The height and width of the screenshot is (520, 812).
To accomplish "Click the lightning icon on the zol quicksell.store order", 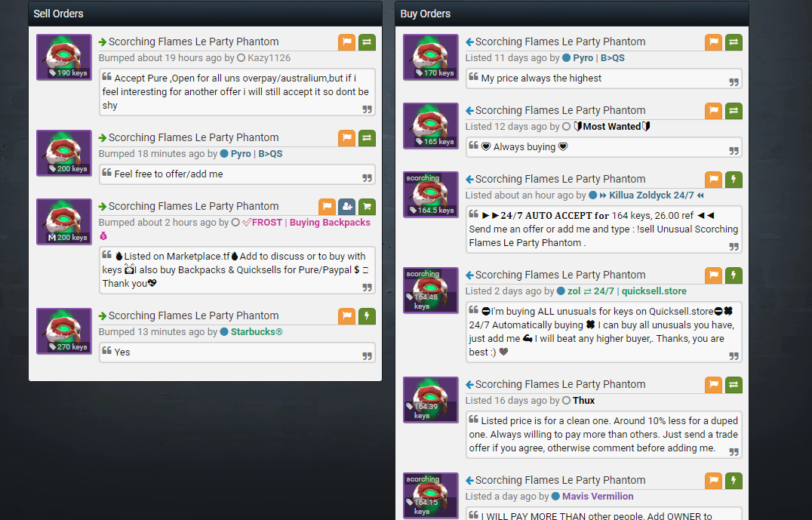I will (x=734, y=275).
